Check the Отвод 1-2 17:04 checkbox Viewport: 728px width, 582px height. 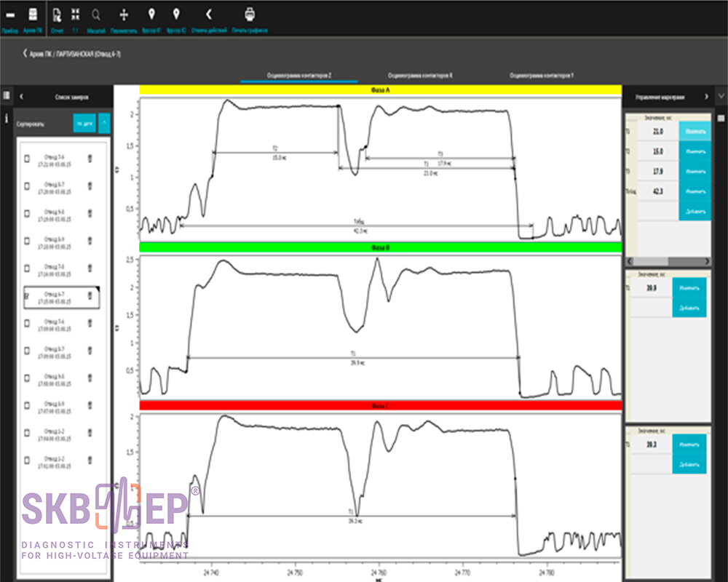pyautogui.click(x=27, y=433)
